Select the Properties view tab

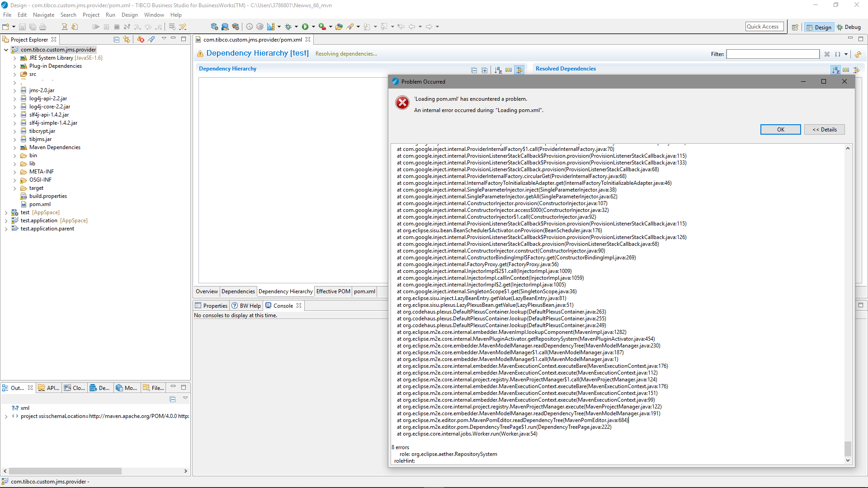pos(211,306)
